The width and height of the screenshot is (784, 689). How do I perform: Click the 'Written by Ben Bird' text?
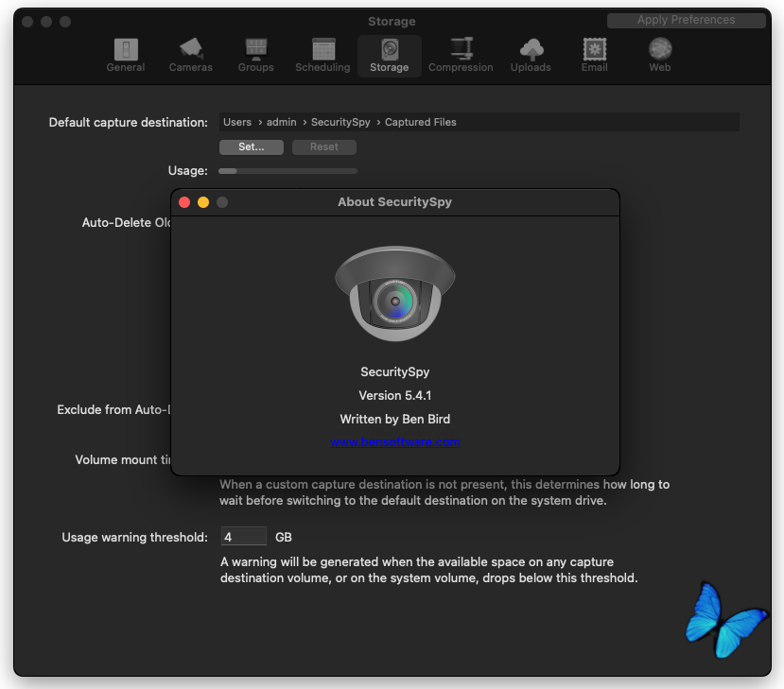tap(395, 420)
